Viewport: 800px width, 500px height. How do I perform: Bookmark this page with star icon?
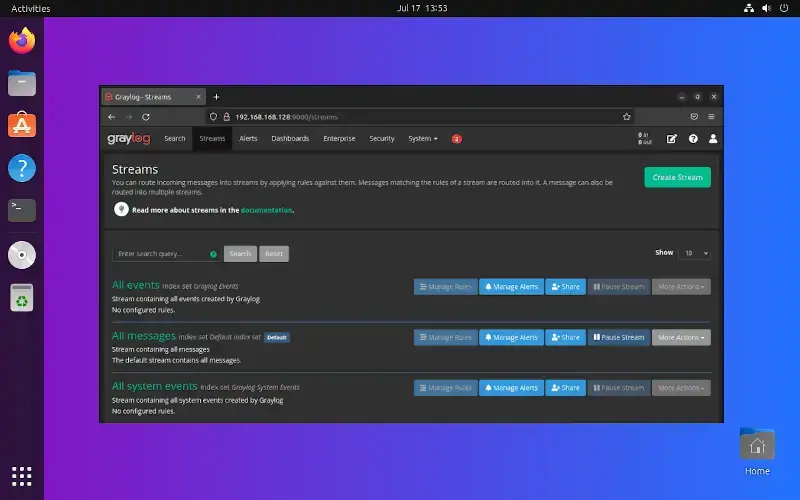627,117
